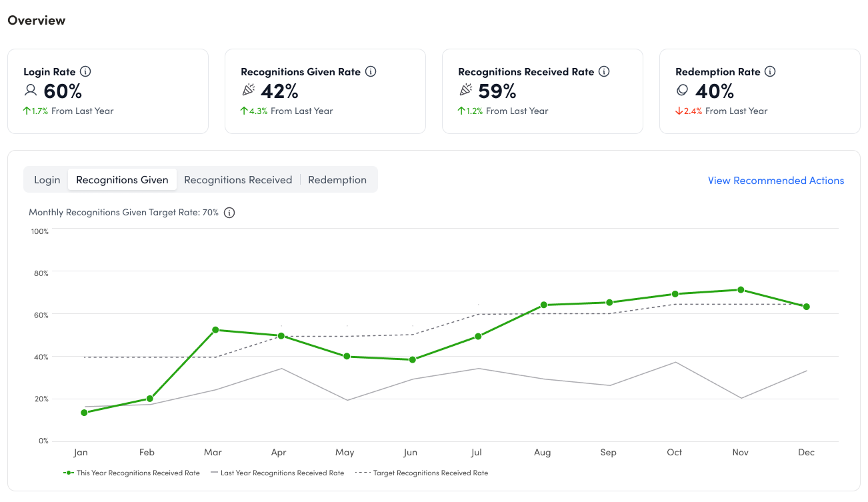The width and height of the screenshot is (868, 502).
Task: Click the user icon beside 60%
Action: pos(31,91)
